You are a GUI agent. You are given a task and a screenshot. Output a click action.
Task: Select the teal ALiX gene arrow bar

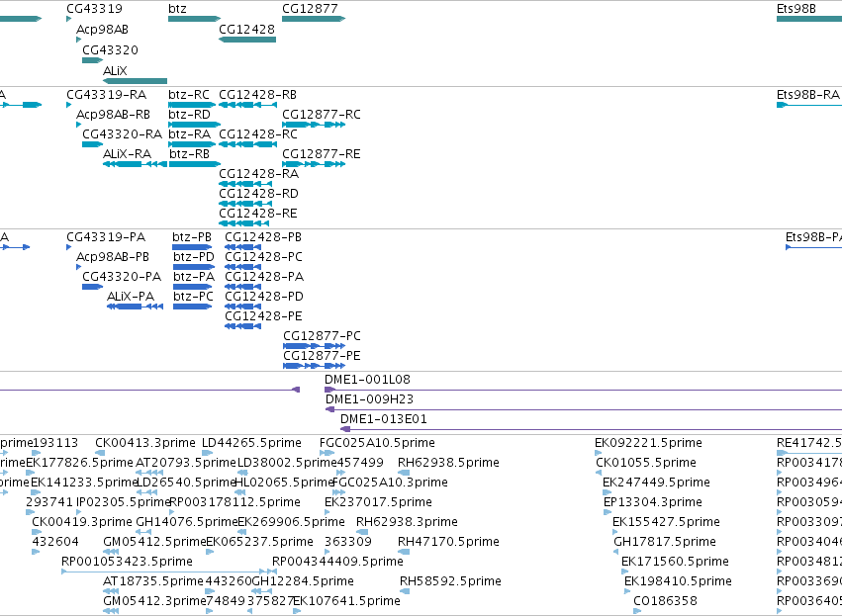tap(135, 81)
